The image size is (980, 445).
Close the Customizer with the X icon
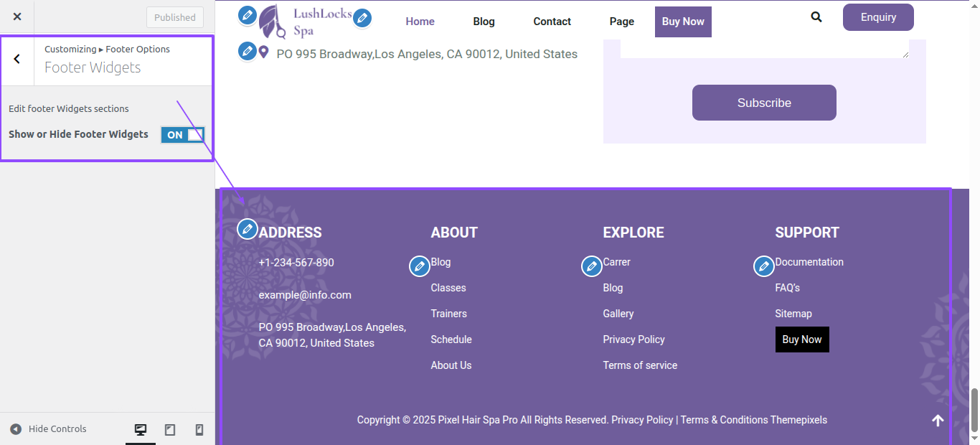coord(17,17)
